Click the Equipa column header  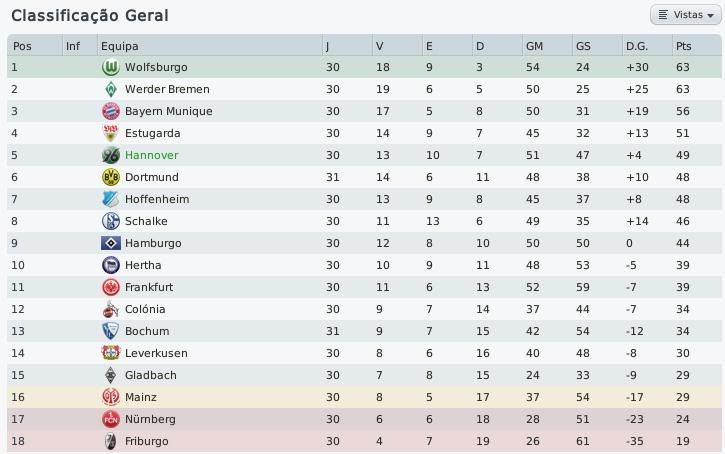pos(119,46)
